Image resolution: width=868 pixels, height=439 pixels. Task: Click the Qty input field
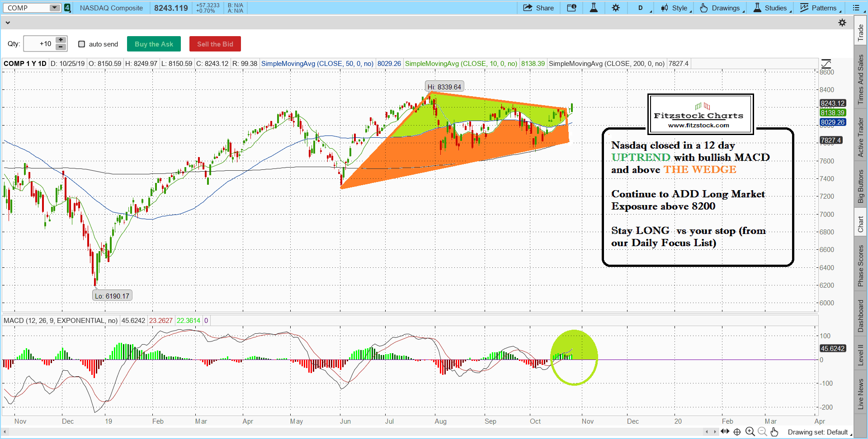39,44
